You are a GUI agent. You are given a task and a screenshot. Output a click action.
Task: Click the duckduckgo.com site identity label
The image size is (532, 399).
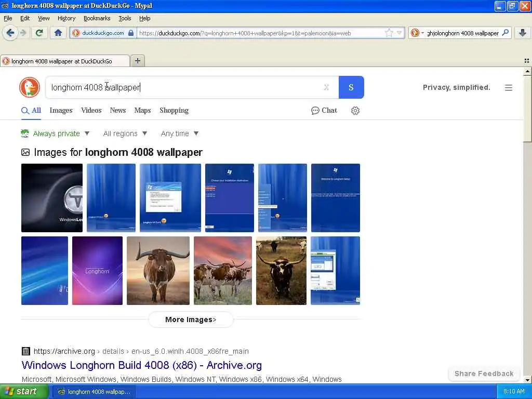103,33
